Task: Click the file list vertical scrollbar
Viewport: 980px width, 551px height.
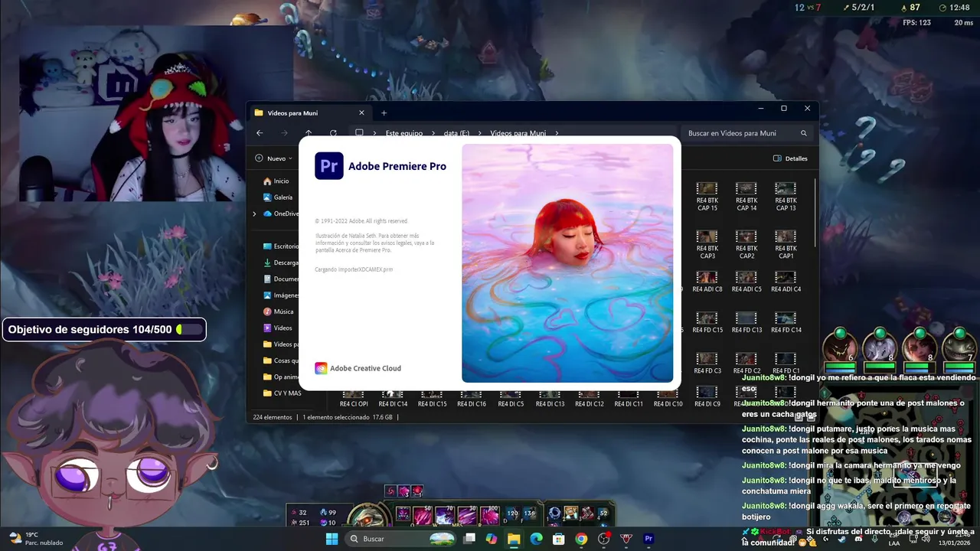Action: click(x=815, y=214)
